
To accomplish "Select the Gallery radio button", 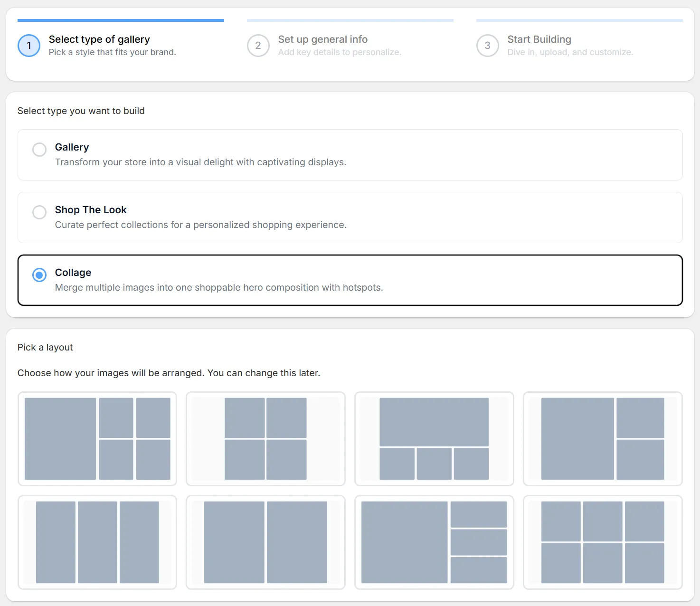I will [39, 150].
